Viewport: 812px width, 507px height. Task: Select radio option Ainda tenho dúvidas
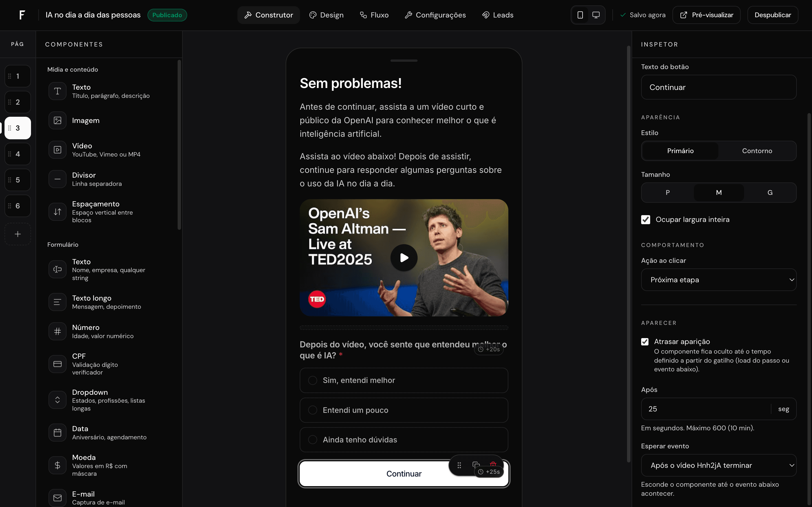312,440
